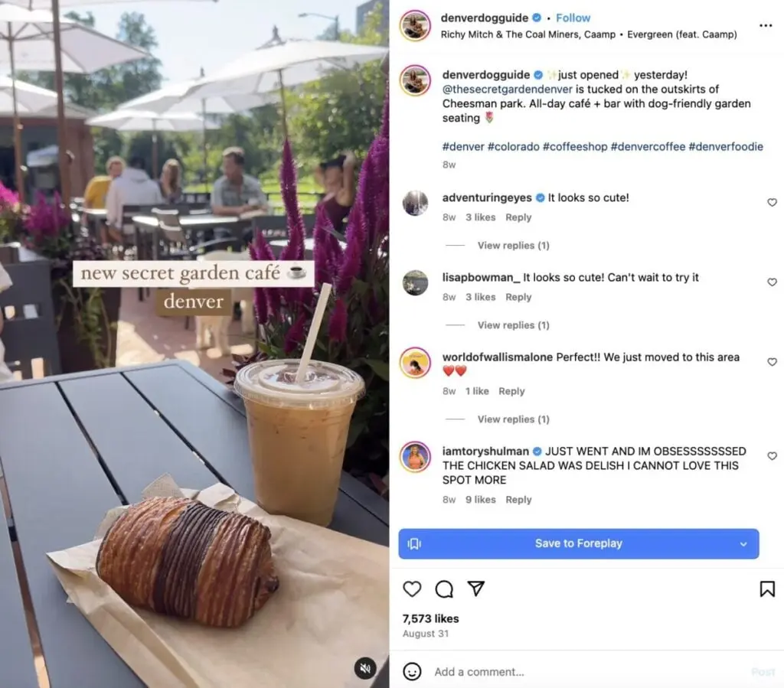Open the three-dot more options menu
Screen dimensions: 784x688
click(766, 25)
